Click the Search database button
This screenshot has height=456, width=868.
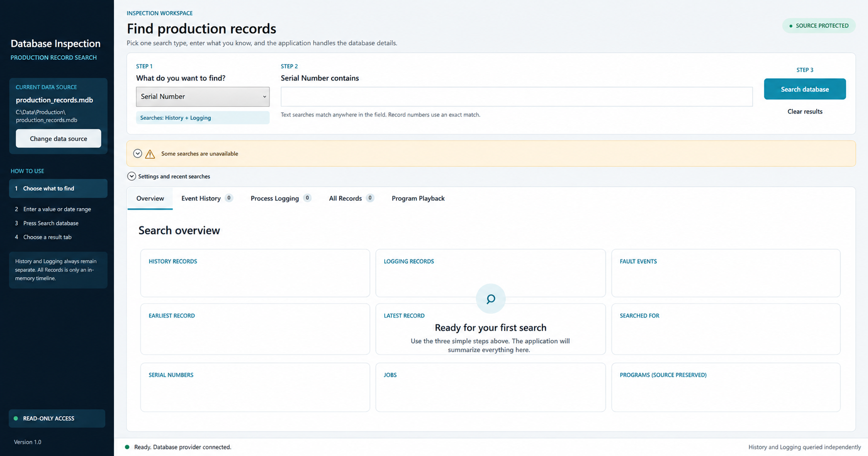(x=805, y=89)
